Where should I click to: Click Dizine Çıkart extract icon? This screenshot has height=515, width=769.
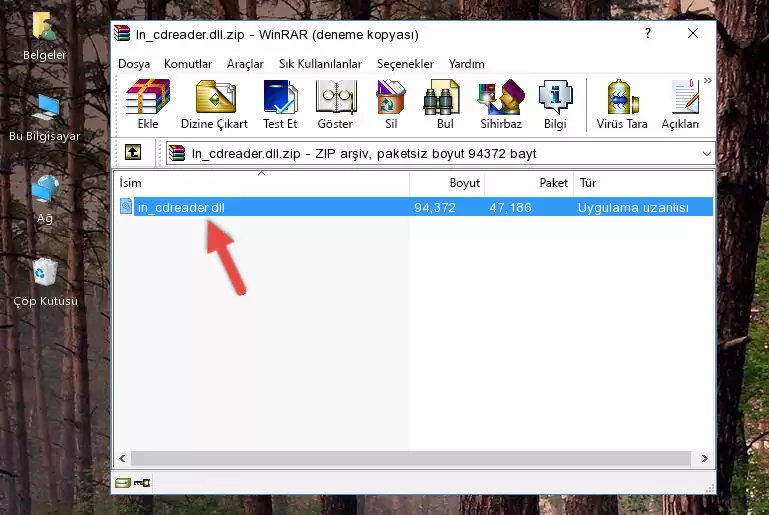click(x=214, y=104)
